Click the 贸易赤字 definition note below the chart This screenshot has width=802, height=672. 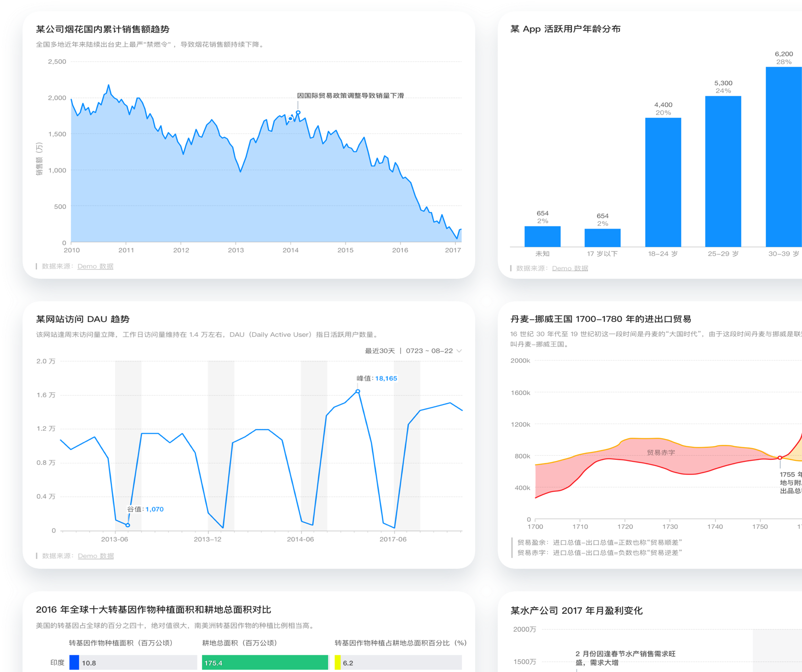(600, 553)
